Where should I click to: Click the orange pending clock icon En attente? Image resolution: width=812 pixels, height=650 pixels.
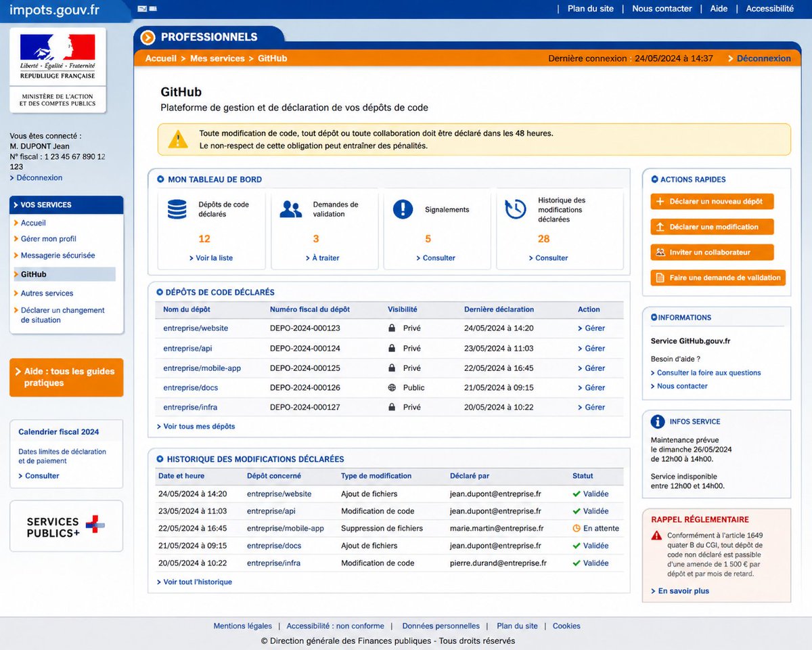pyautogui.click(x=577, y=529)
